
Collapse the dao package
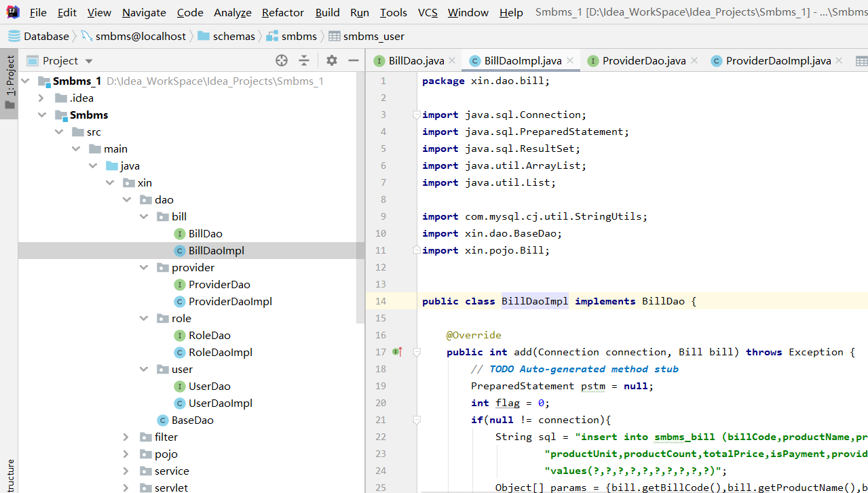(x=126, y=199)
